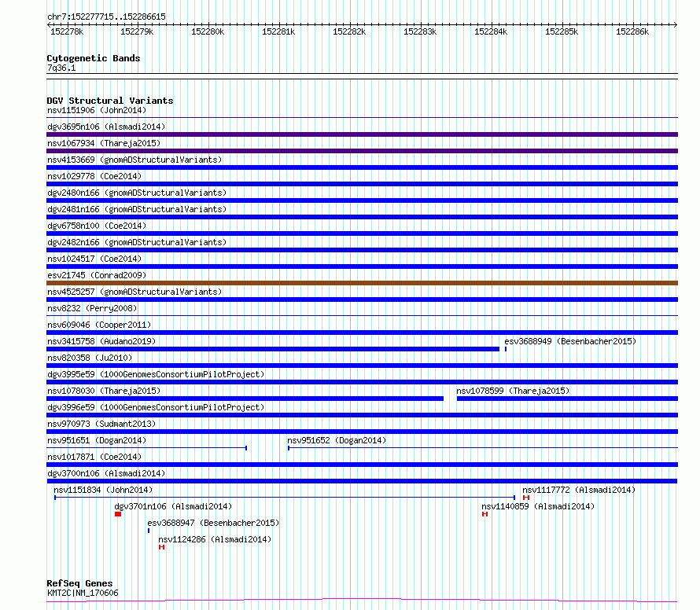Click nsv1078599 (Thareja2015) label
The width and height of the screenshot is (700, 610).
click(513, 391)
